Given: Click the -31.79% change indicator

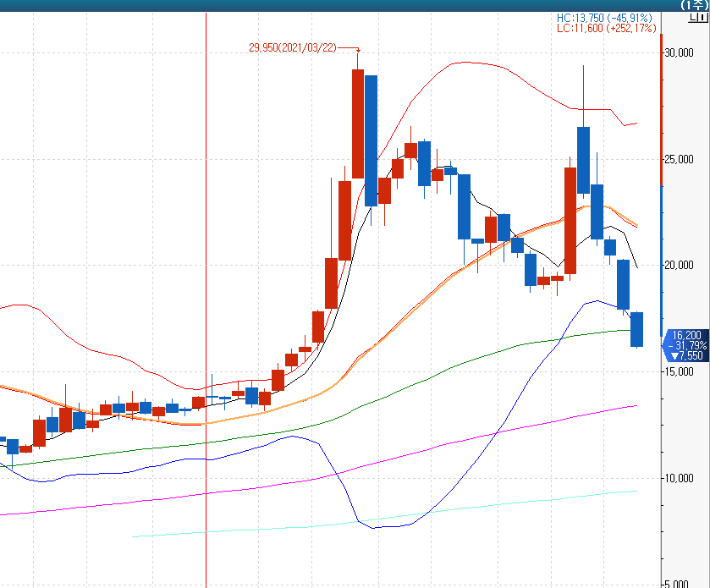Looking at the screenshot, I should click(x=688, y=345).
